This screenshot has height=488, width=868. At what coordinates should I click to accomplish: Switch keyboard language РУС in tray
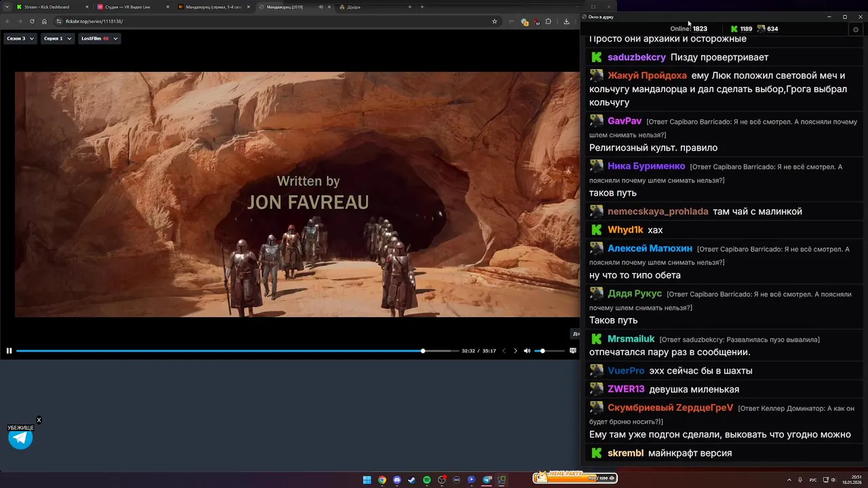coord(813,480)
